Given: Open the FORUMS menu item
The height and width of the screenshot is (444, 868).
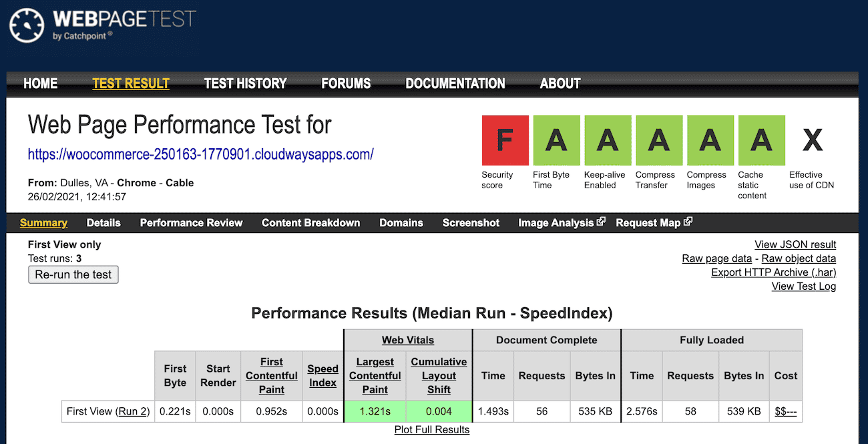Looking at the screenshot, I should point(346,83).
